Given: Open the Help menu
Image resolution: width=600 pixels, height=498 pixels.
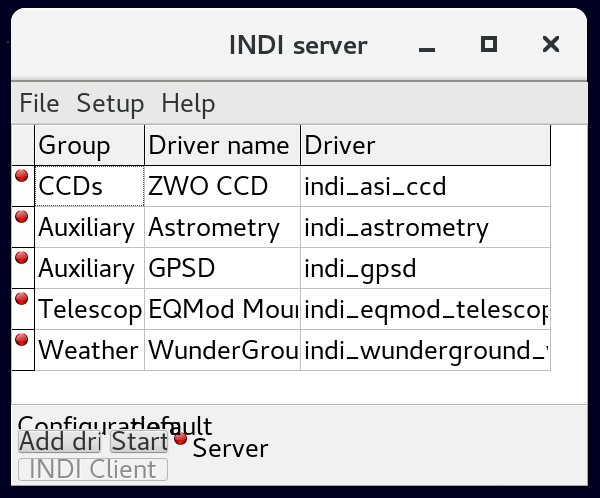Looking at the screenshot, I should pos(188,103).
